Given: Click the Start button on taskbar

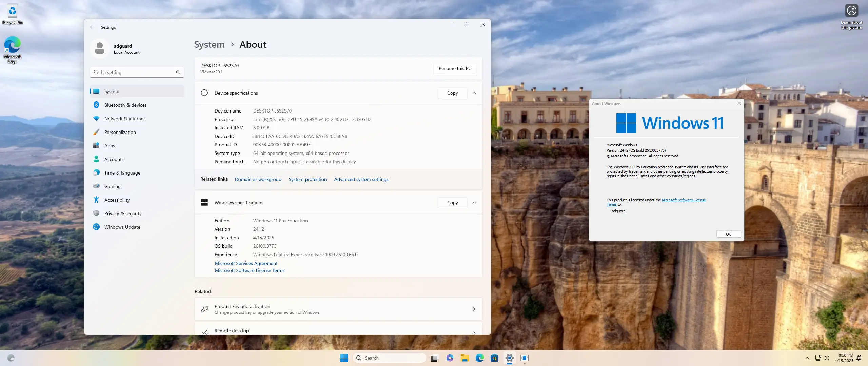Looking at the screenshot, I should tap(344, 358).
